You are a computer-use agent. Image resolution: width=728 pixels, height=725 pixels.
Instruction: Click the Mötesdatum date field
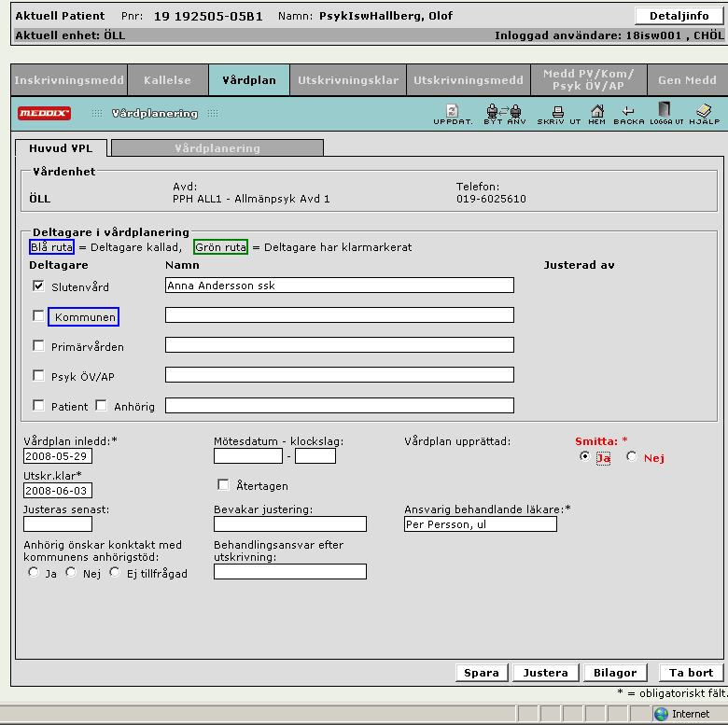pos(248,455)
